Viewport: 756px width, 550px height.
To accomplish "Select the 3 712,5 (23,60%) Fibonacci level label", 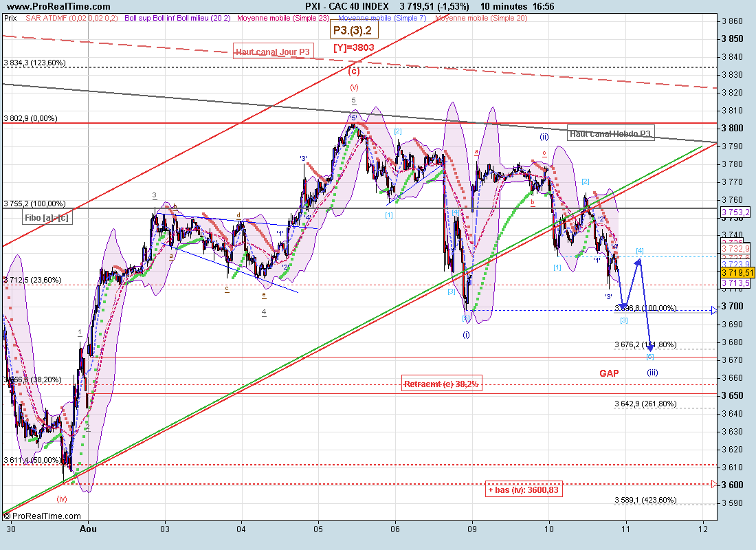I will click(x=32, y=280).
